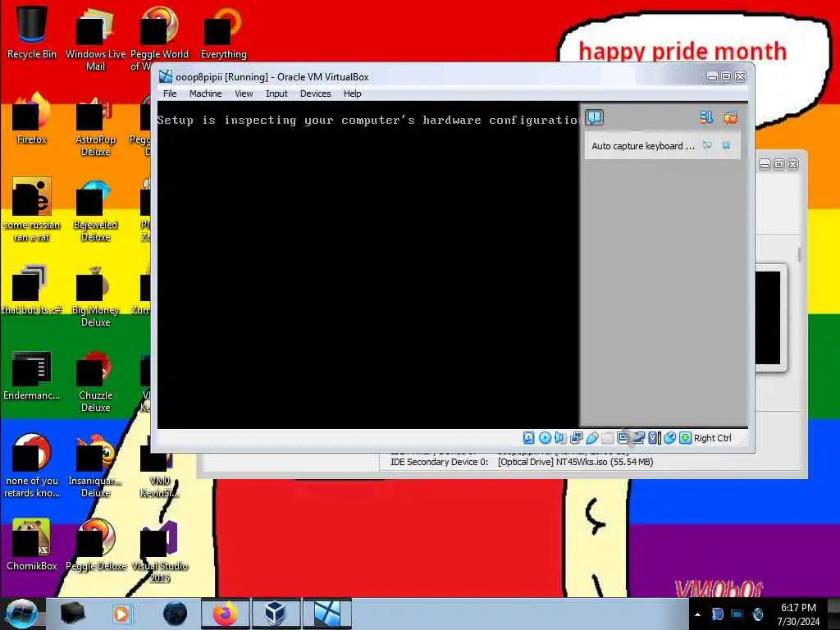Dismiss the Auto capture keyboard notification
This screenshot has width=840, height=630.
point(726,146)
